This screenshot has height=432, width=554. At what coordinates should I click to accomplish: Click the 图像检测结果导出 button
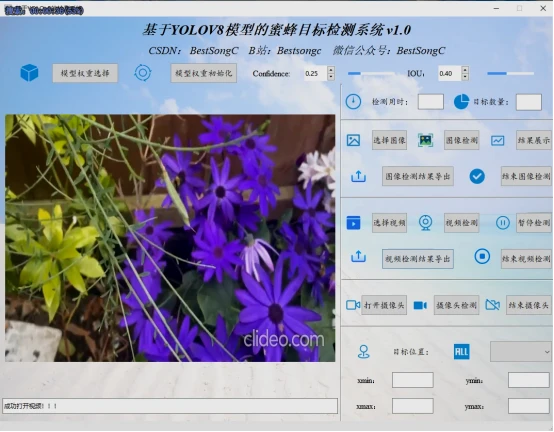pyautogui.click(x=418, y=176)
